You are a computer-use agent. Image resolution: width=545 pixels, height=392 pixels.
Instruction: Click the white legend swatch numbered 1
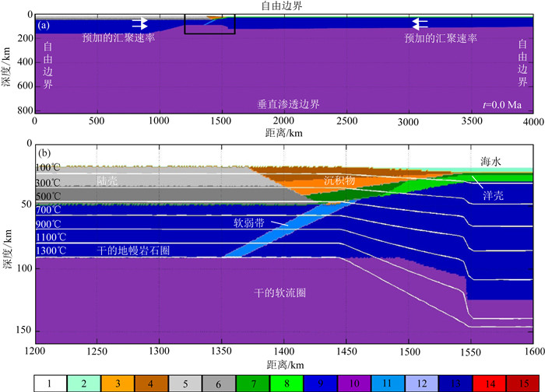click(51, 383)
